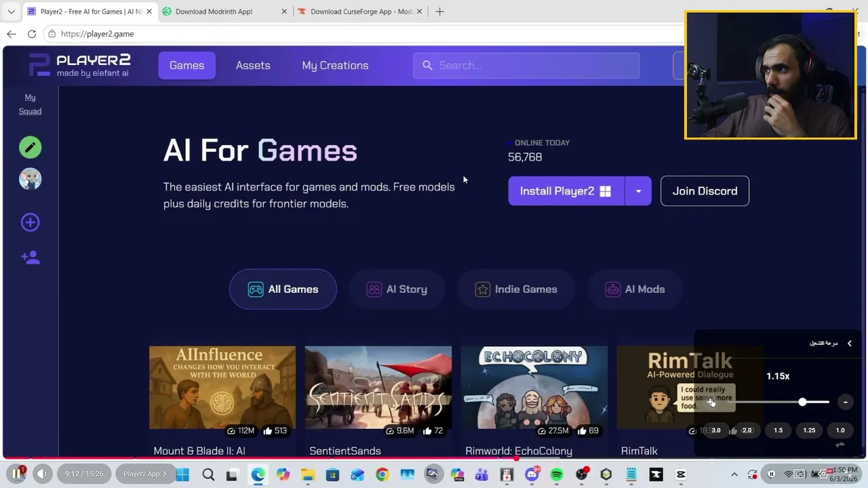Screen dimensions: 868x488
Task: Open the AIInfluence game thumbnail
Action: click(222, 388)
